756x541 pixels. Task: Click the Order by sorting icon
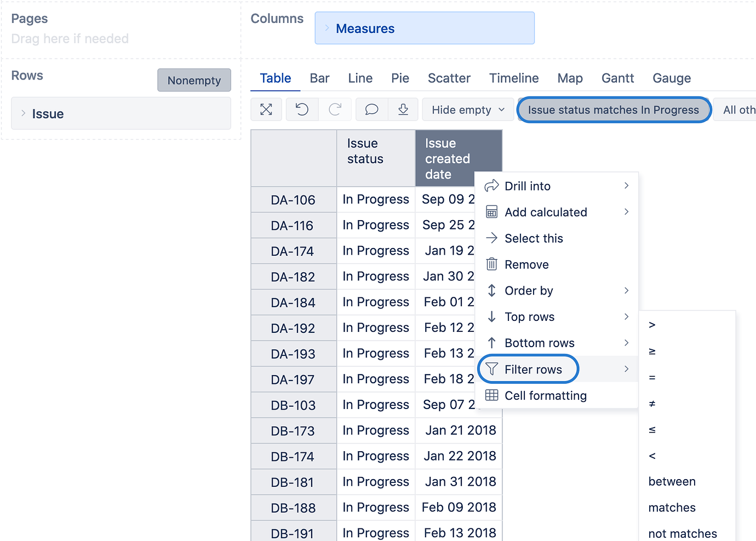(492, 290)
